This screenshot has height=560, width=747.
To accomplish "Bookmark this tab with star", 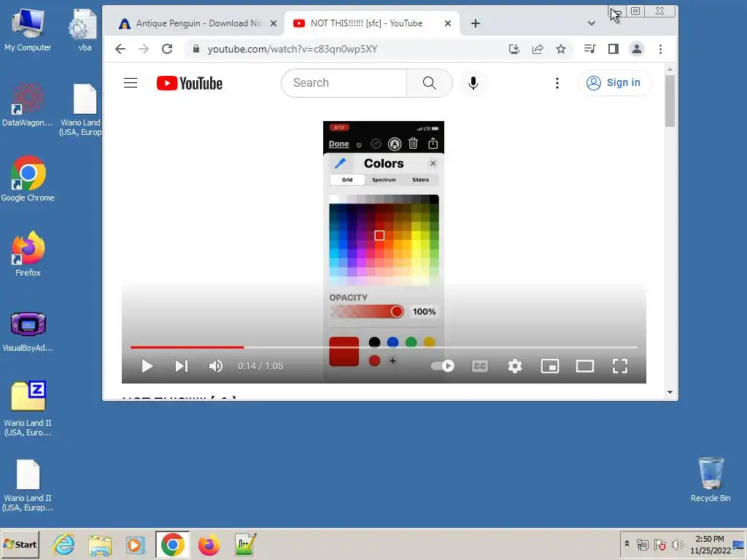I will 561,49.
